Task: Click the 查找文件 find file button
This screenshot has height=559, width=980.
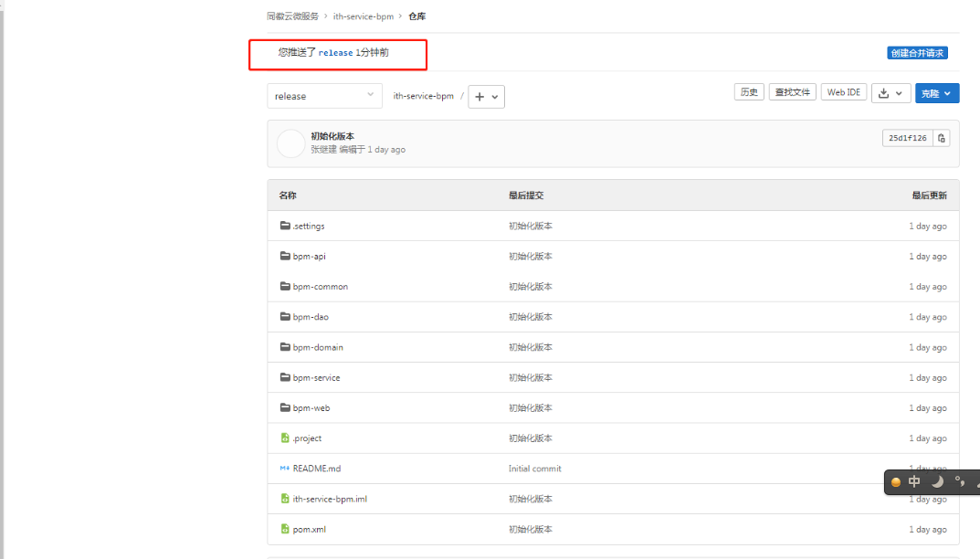Action: 791,92
